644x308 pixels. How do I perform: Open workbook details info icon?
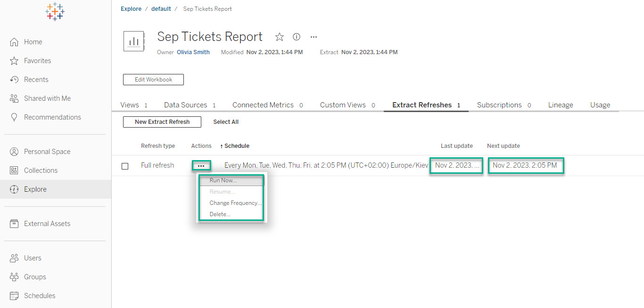point(297,37)
